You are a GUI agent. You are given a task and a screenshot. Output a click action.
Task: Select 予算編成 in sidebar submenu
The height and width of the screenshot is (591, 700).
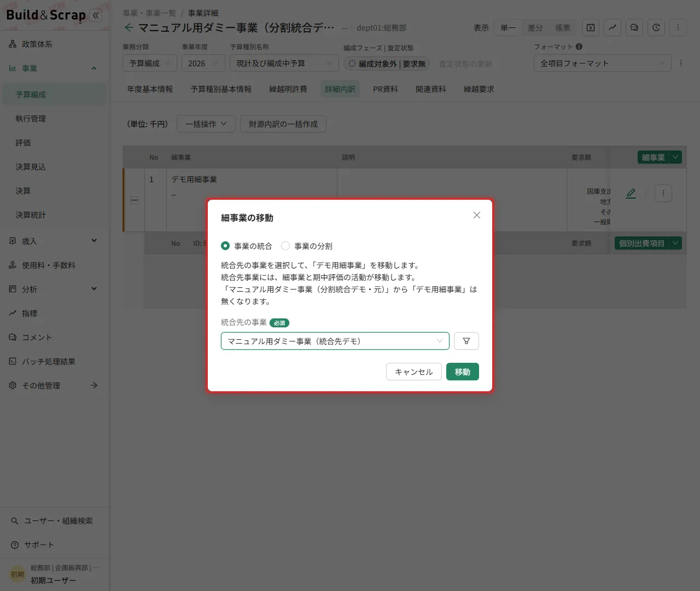coord(54,94)
